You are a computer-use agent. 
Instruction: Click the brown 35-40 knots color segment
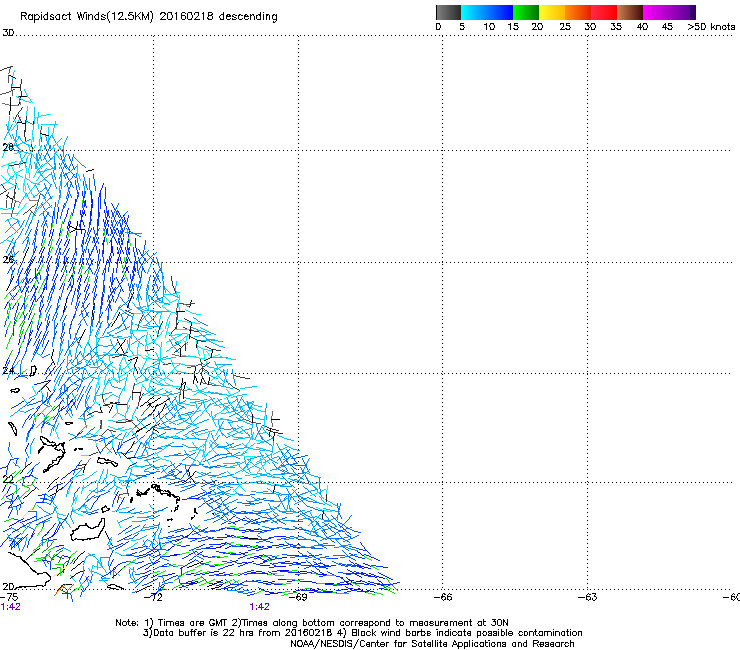tap(630, 12)
